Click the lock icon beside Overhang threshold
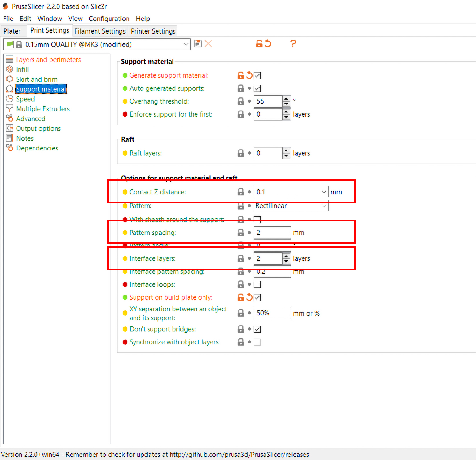 pos(241,101)
